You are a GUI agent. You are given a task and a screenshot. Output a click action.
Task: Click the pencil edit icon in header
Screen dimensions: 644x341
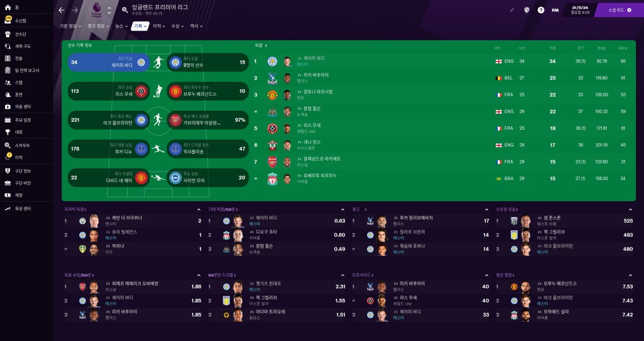click(x=512, y=10)
